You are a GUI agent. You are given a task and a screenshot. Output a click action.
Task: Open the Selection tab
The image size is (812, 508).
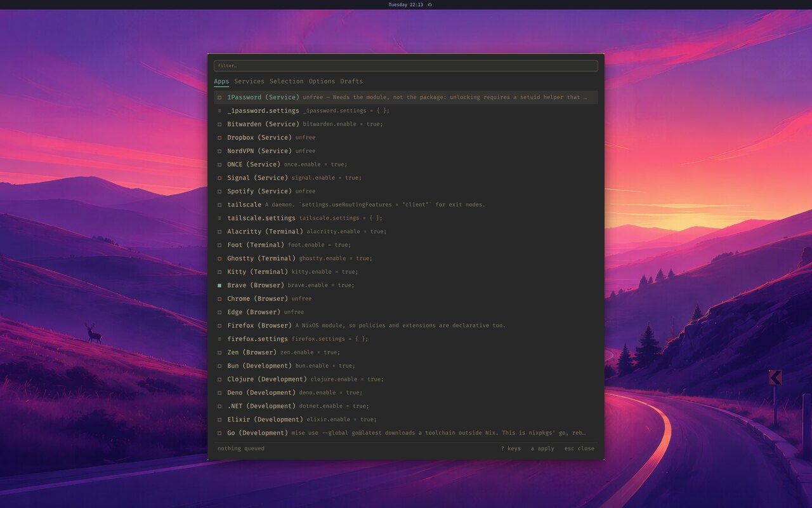pos(287,81)
